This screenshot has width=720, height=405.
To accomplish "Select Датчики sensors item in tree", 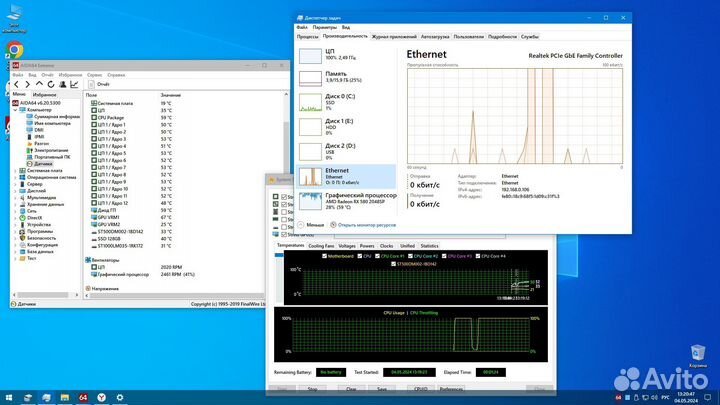I will [39, 164].
